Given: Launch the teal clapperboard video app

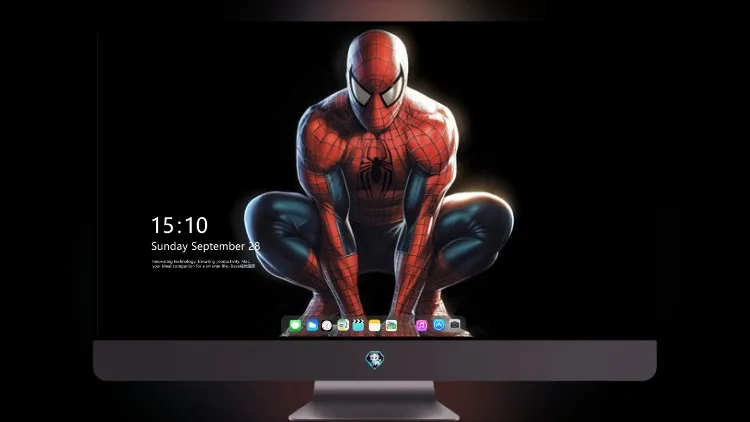Looking at the screenshot, I should [358, 326].
